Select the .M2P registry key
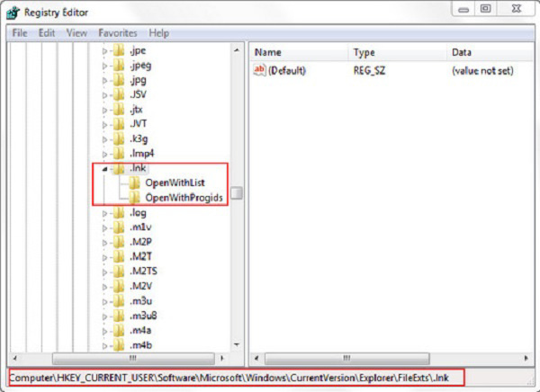The height and width of the screenshot is (392, 540). click(x=141, y=242)
